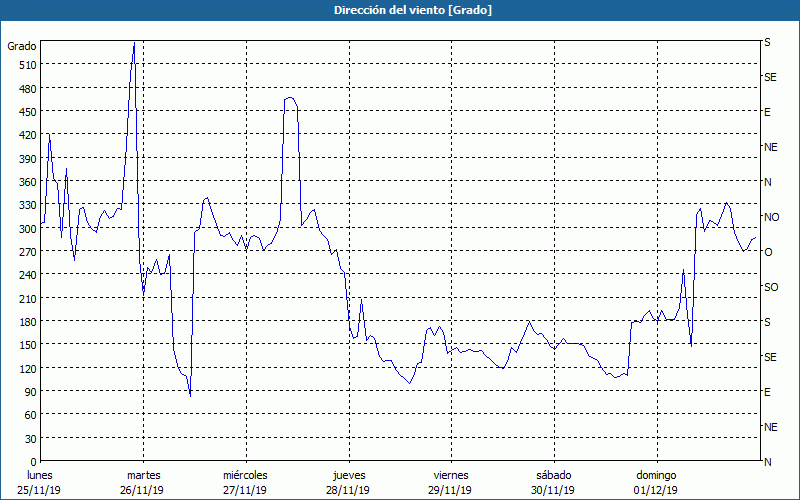The image size is (800, 500).
Task: Select the 180 degree axis label
Action: [28, 321]
